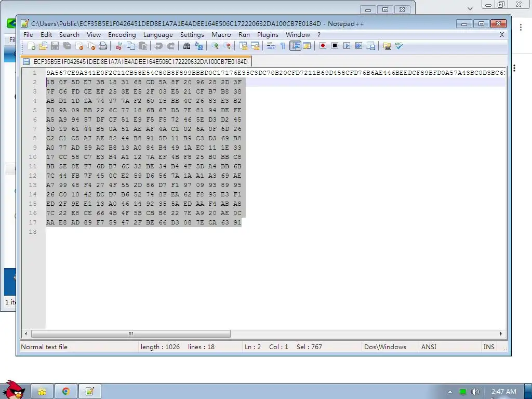The image size is (532, 399).
Task: Toggle synchronized vertical scrolling
Action: (243, 46)
